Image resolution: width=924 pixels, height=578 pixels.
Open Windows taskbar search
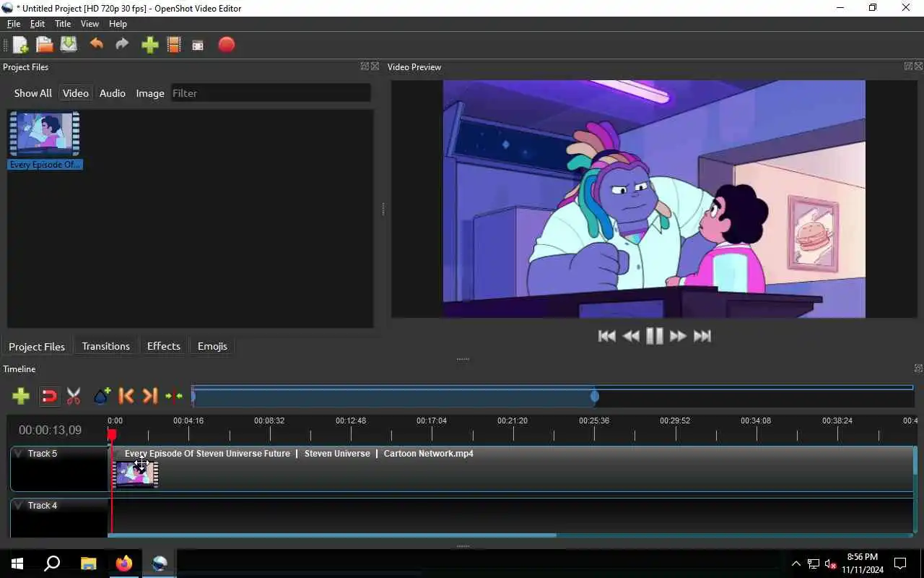pyautogui.click(x=52, y=564)
